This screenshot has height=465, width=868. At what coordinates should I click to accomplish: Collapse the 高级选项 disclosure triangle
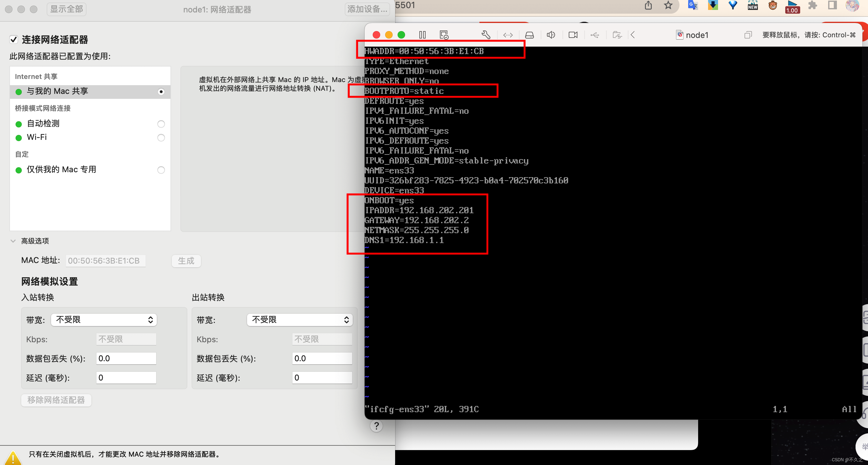pos(13,241)
